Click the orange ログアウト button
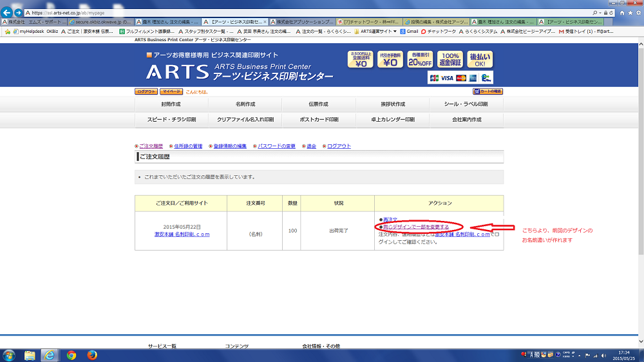 pos(146,91)
